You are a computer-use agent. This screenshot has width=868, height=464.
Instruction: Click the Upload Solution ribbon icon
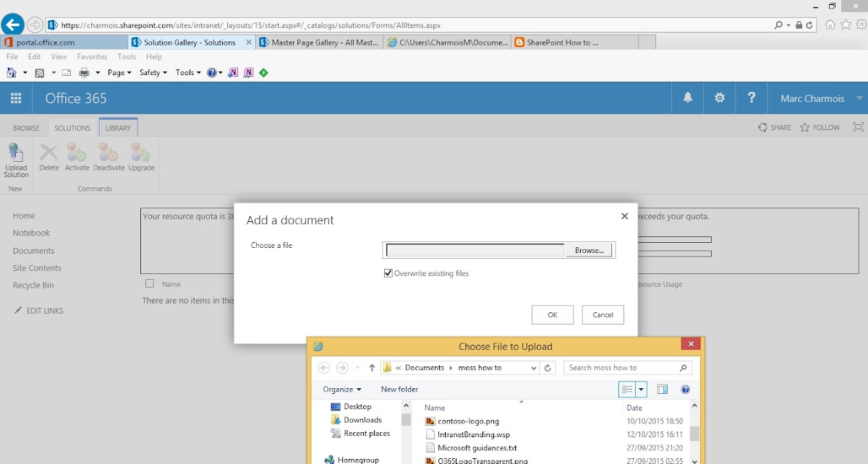click(x=16, y=160)
